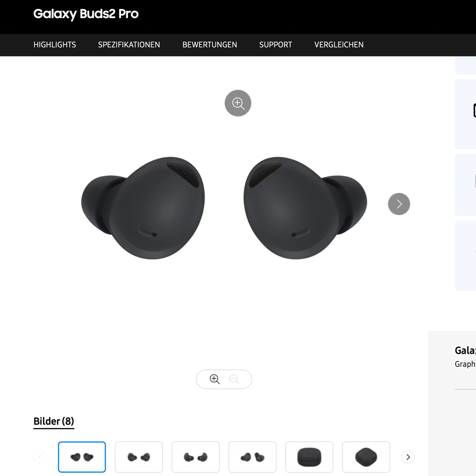This screenshot has width=476, height=476.
Task: Open the HIGHLIGHTS tab
Action: pyautogui.click(x=55, y=45)
